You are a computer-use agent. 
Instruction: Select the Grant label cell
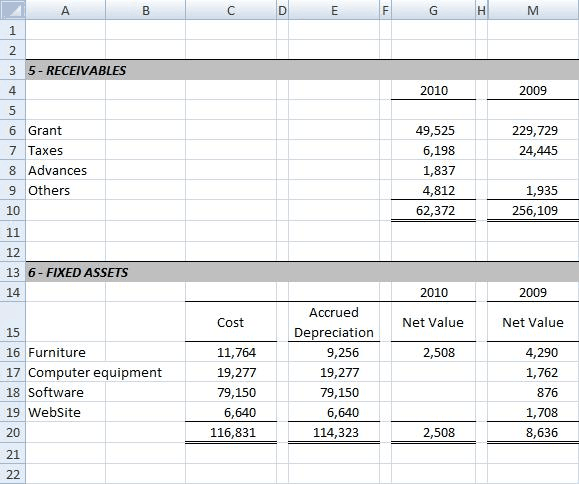(65, 130)
